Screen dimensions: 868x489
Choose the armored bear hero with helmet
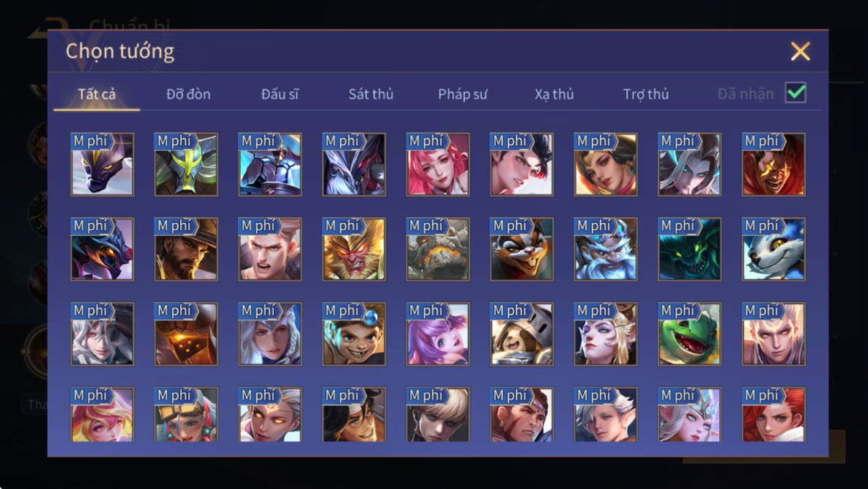tap(522, 334)
